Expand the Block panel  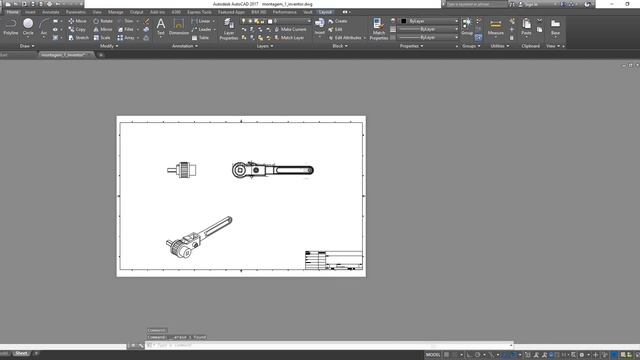[x=340, y=46]
